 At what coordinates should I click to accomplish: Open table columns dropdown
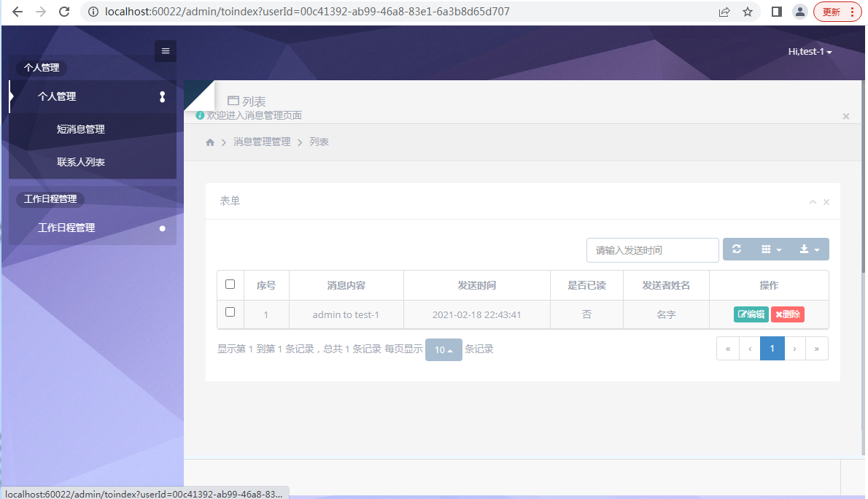point(772,249)
